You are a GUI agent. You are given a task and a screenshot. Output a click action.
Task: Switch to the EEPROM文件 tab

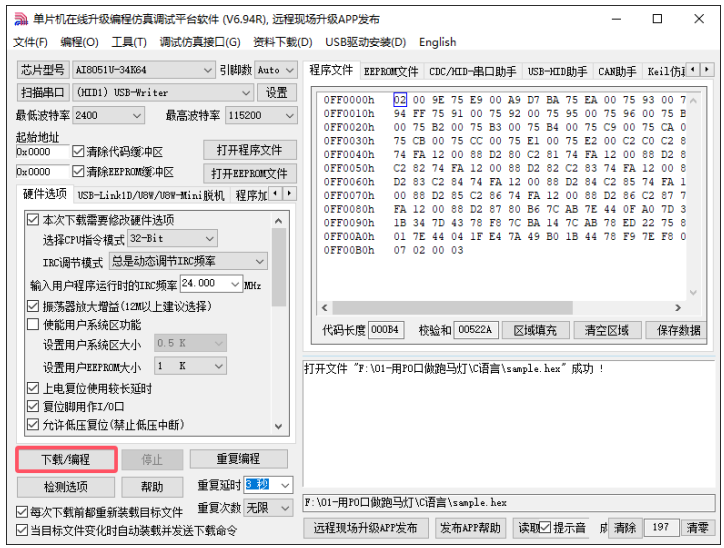coord(391,72)
